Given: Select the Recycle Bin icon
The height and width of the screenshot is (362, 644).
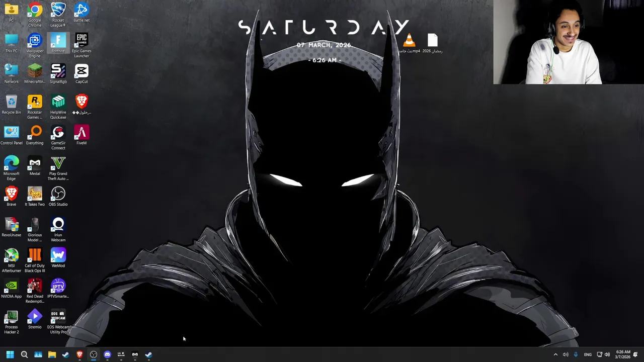Looking at the screenshot, I should 11,105.
